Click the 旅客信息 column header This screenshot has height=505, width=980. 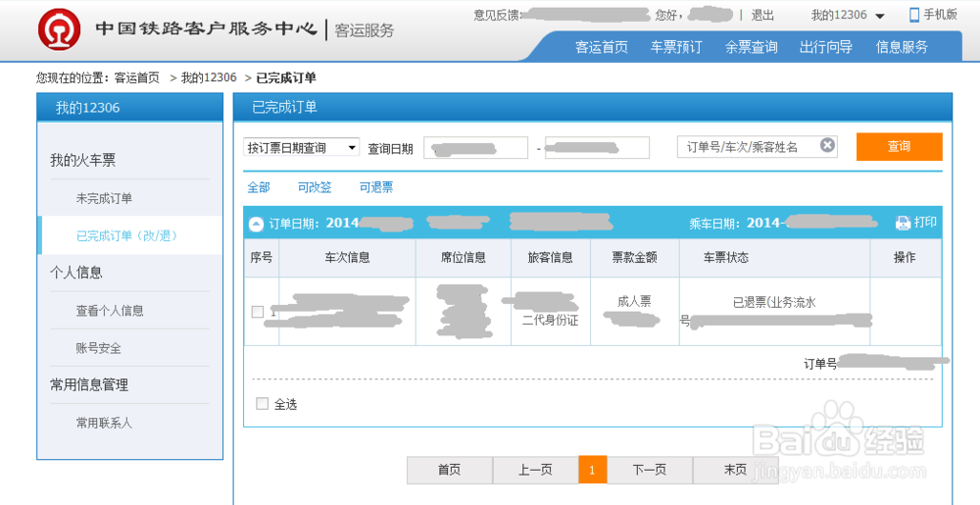point(550,258)
